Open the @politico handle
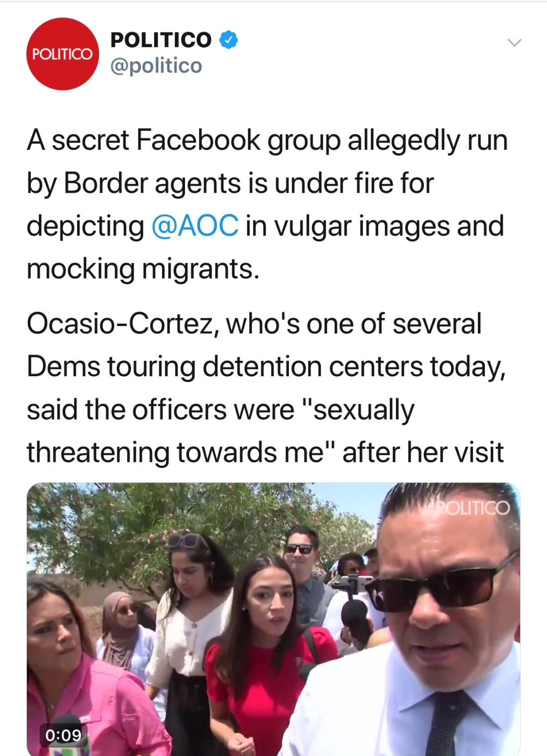The height and width of the screenshot is (756, 547). 156,66
